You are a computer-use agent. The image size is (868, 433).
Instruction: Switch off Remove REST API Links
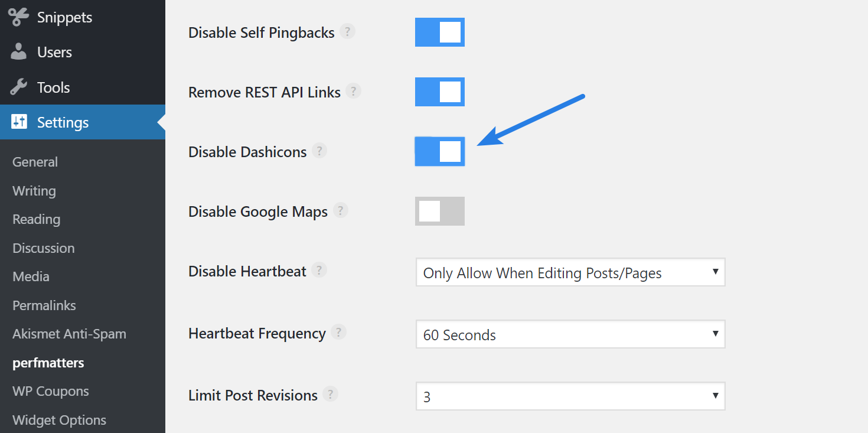pos(440,92)
